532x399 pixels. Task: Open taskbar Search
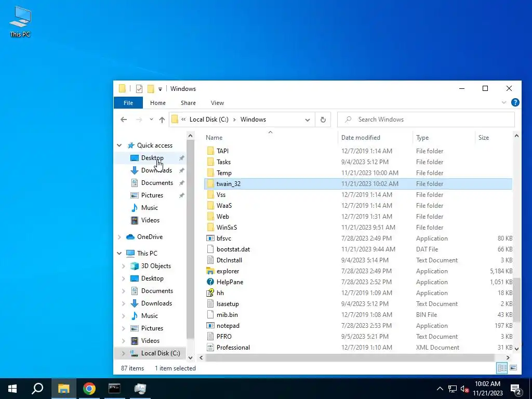click(x=37, y=389)
